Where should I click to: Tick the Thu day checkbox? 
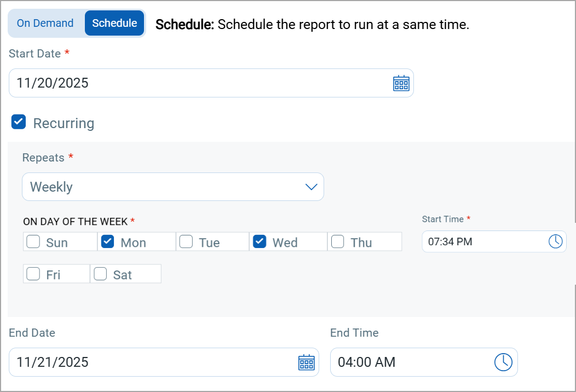point(338,242)
